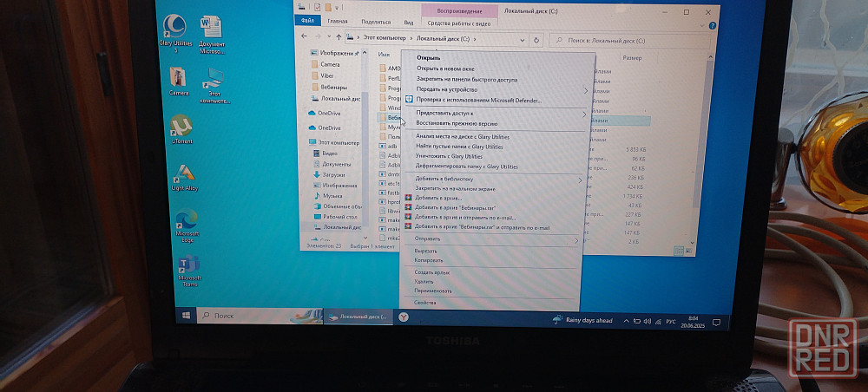
Task: Open the Вид ribbon tab
Action: pos(409,23)
